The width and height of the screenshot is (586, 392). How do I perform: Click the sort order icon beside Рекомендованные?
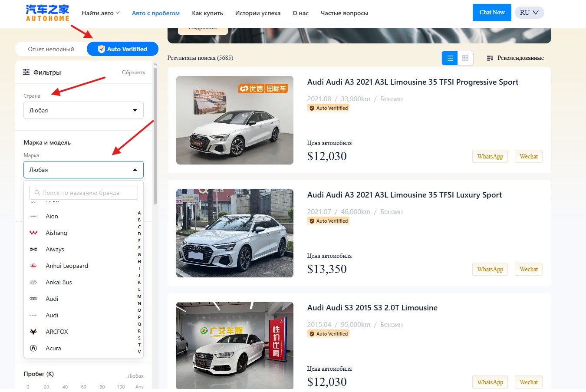pyautogui.click(x=490, y=58)
